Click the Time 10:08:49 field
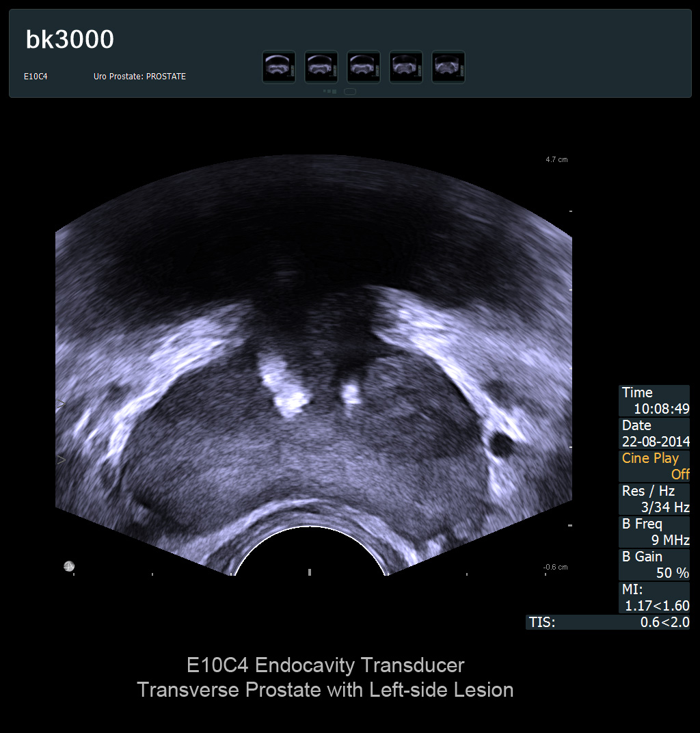Image resolution: width=700 pixels, height=733 pixels. coord(654,401)
